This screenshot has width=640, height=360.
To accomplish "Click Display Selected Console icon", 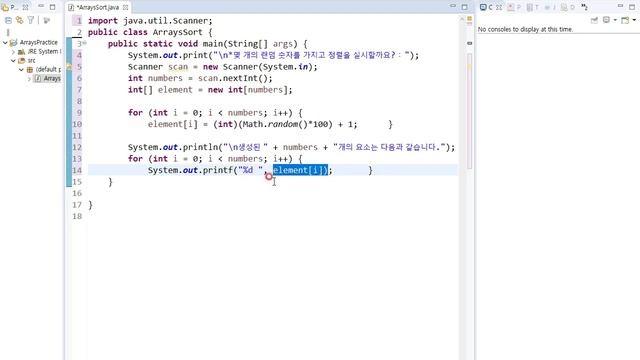I will (x=606, y=20).
